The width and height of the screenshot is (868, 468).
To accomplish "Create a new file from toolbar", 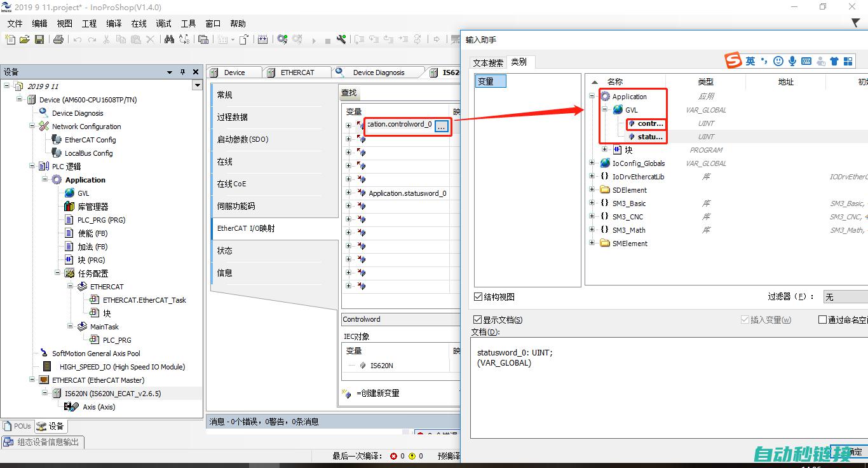I will [x=10, y=39].
